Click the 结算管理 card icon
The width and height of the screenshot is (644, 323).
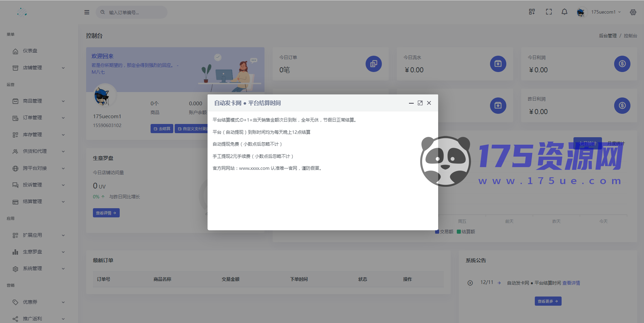15,202
